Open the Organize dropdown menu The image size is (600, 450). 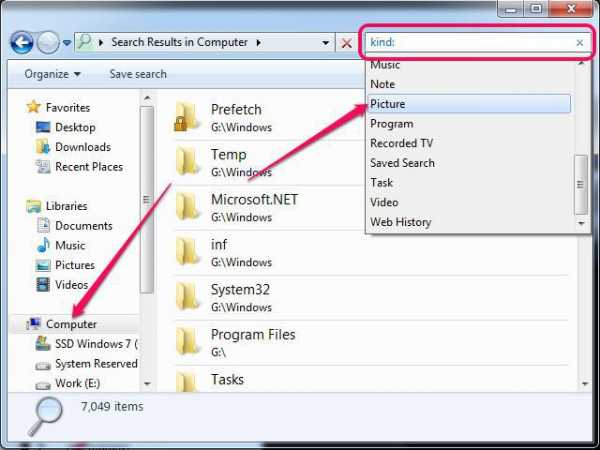coord(53,74)
